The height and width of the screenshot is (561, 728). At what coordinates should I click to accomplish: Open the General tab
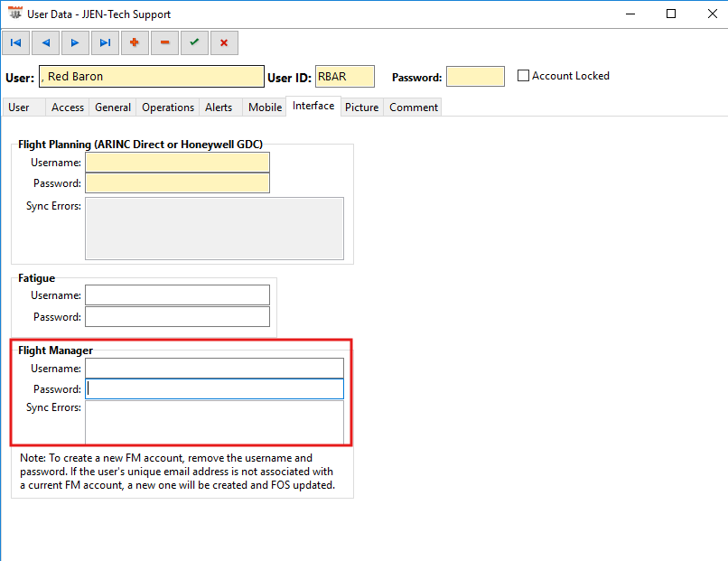[113, 108]
